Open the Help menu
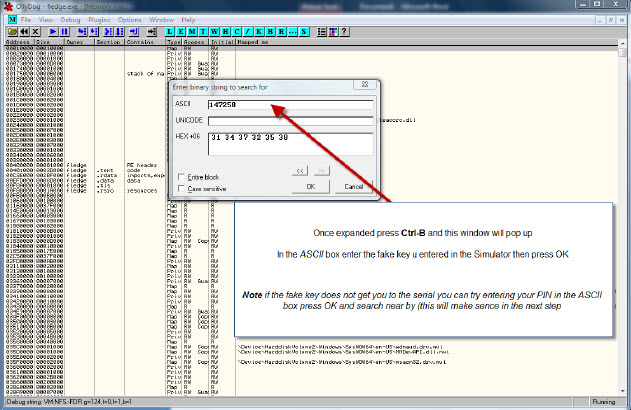This screenshot has height=410, width=631. pos(188,20)
